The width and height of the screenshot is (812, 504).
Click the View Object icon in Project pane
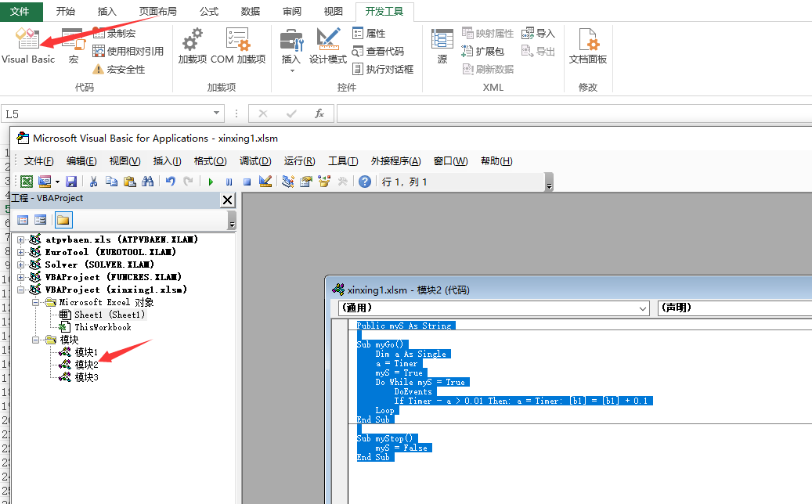coord(41,220)
